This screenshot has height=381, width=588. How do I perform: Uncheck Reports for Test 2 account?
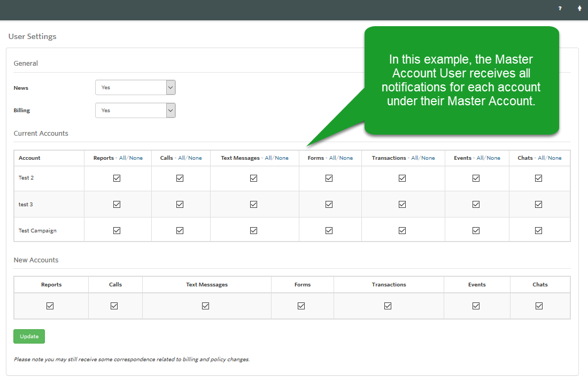coord(117,178)
